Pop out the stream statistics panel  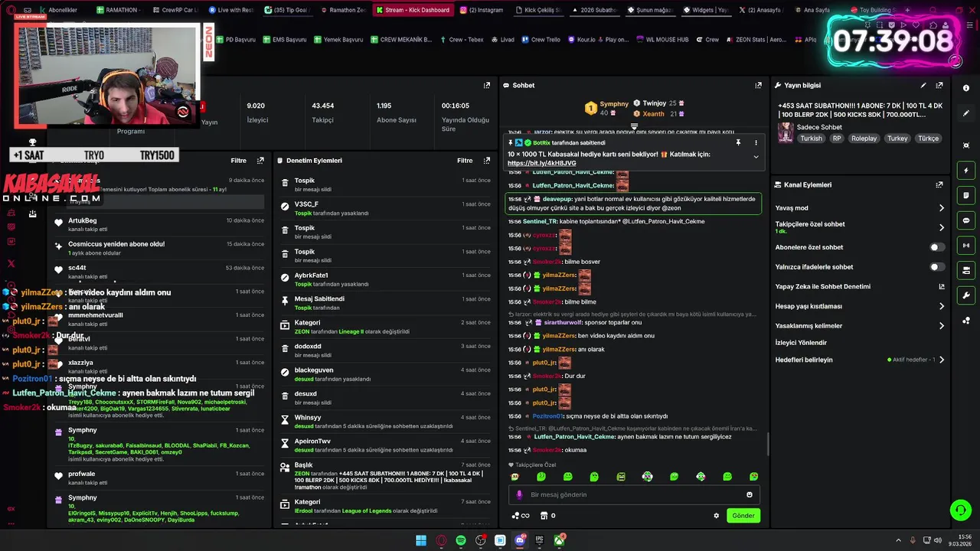[486, 86]
